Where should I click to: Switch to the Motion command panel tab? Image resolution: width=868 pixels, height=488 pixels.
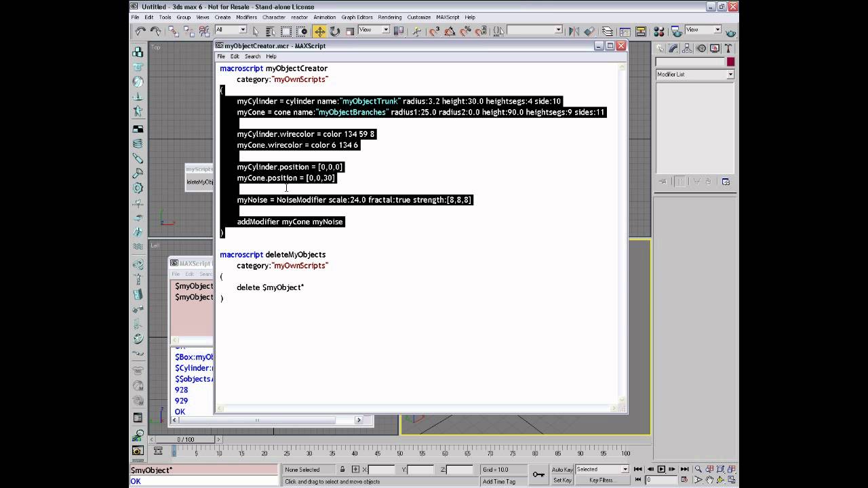point(702,49)
